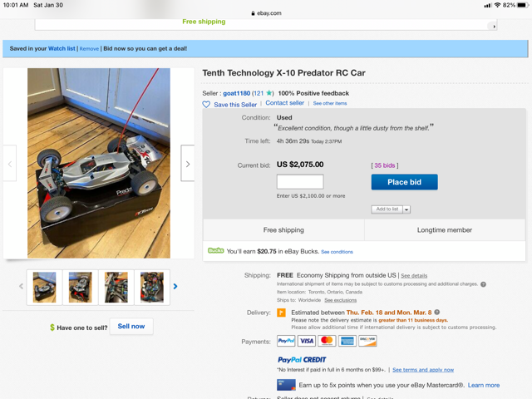Open seller goat1180 profile link

(x=236, y=93)
